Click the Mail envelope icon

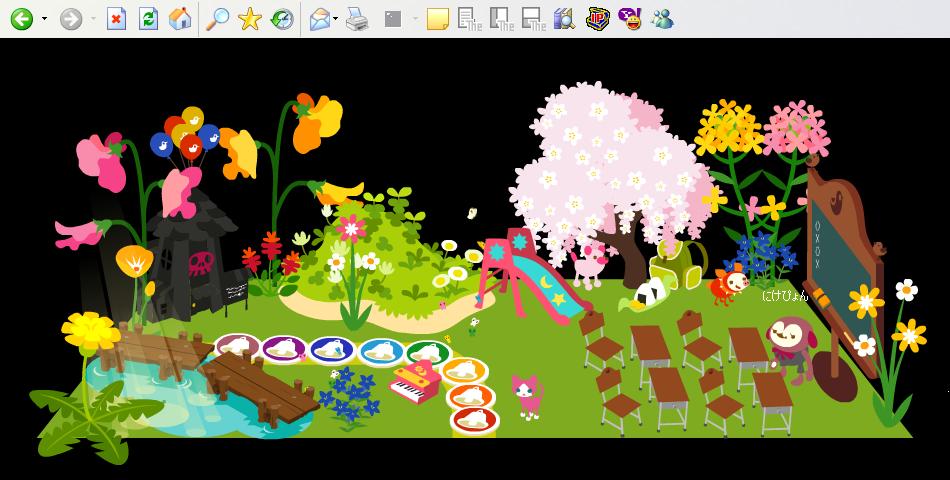coord(319,19)
